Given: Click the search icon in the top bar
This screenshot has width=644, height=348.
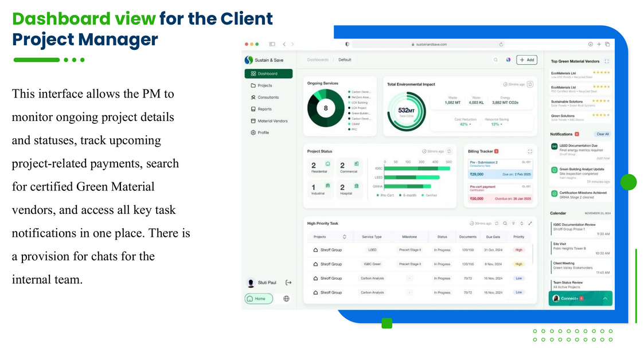Looking at the screenshot, I should [x=496, y=60].
